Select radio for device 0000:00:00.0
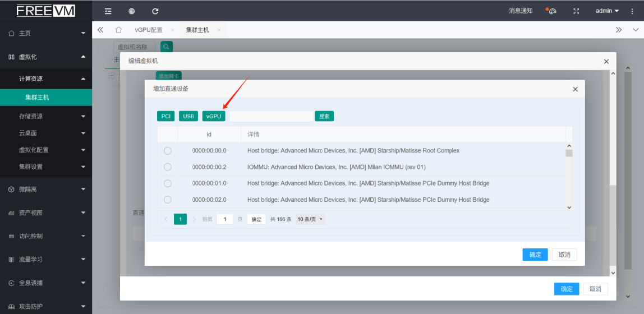Viewport: 644px width, 314px height. coord(167,151)
